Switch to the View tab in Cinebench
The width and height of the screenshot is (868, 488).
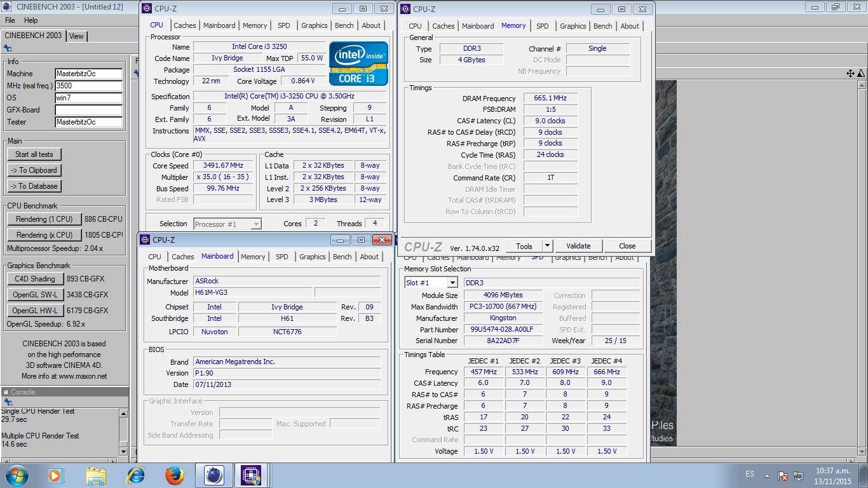[76, 36]
